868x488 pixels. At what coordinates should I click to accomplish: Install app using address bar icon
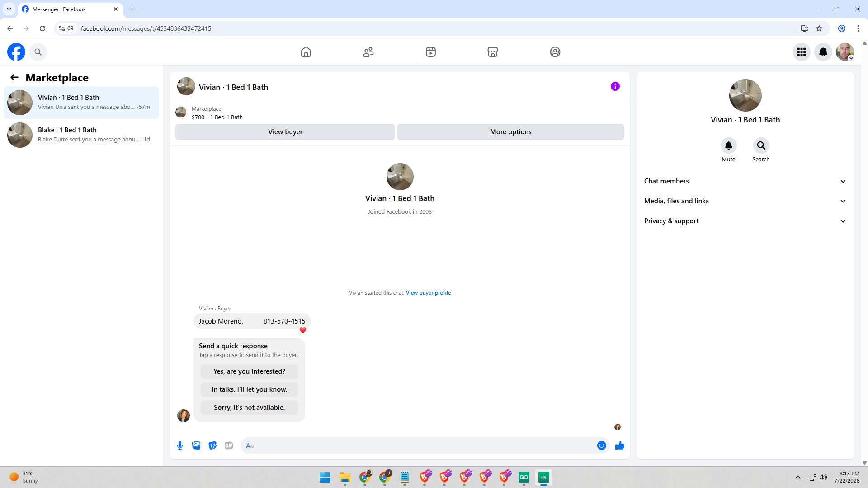[x=804, y=28]
